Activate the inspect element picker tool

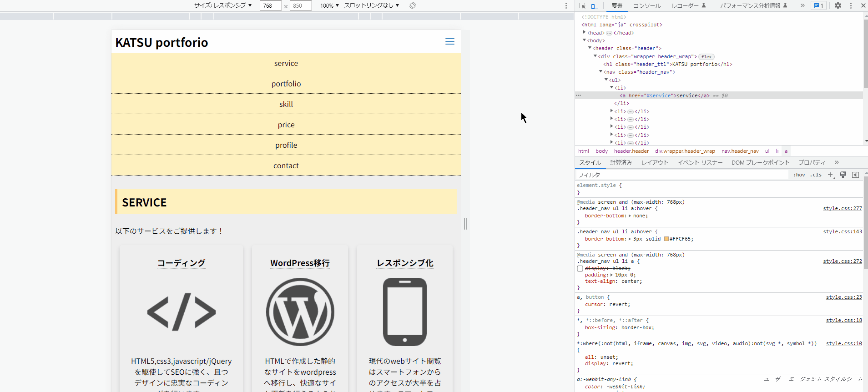tap(582, 5)
